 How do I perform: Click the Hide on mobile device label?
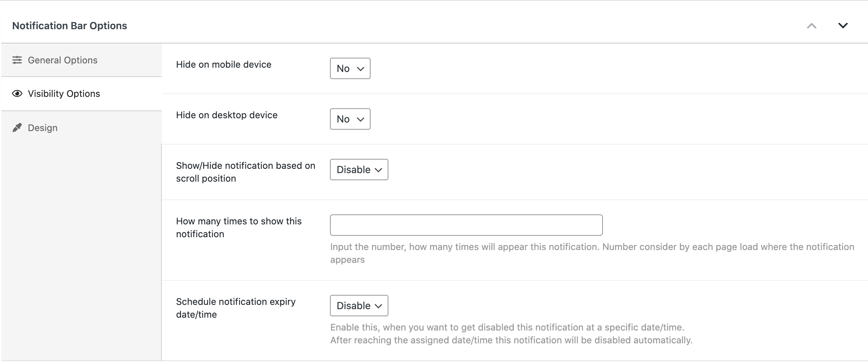[224, 64]
